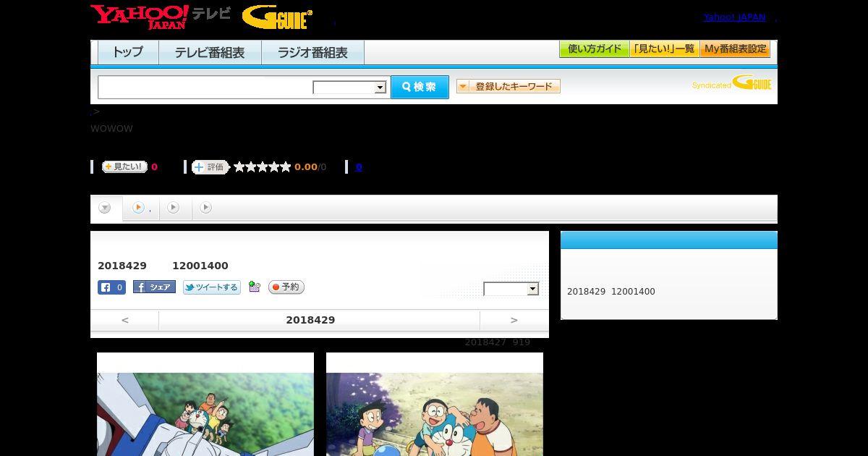
Task: Open right Doraemon group hug thumbnail
Action: point(435,414)
